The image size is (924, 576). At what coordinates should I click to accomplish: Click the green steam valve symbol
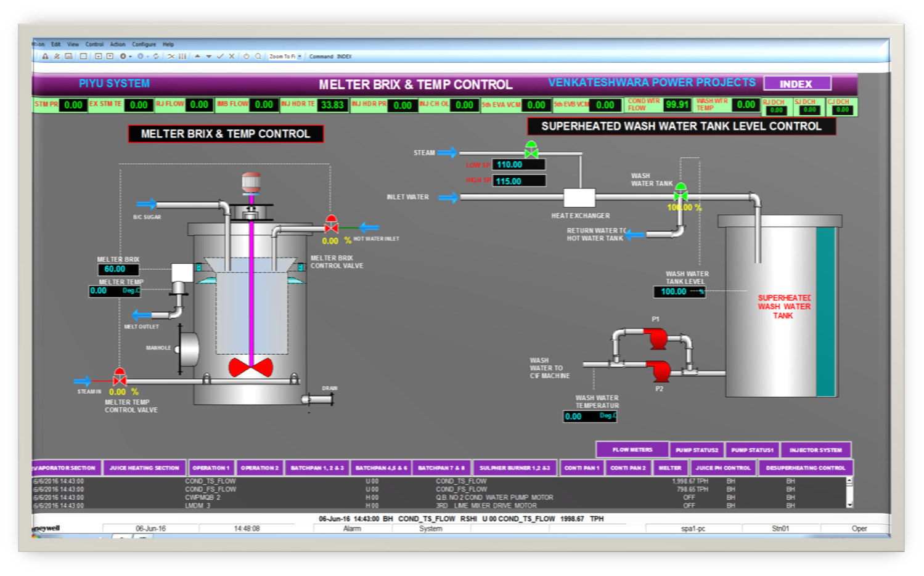click(531, 150)
